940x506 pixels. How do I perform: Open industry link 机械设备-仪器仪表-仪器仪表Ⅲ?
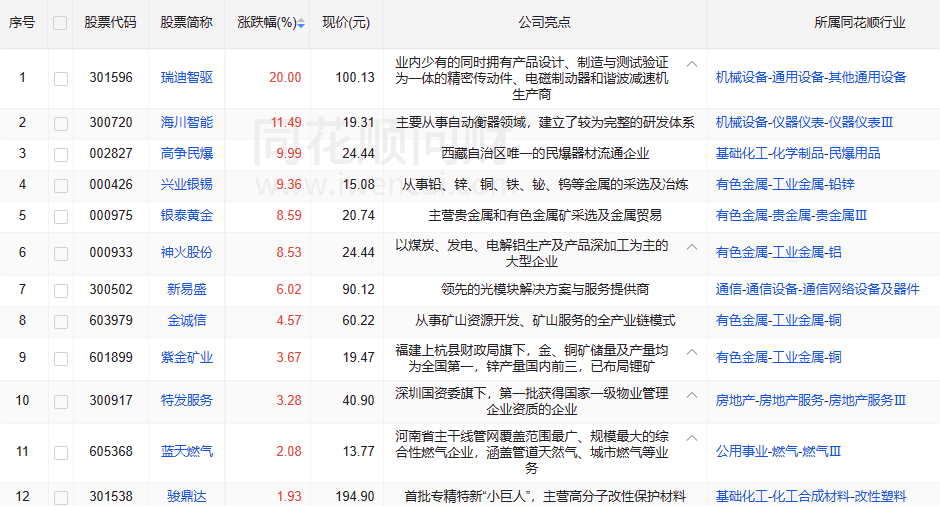click(805, 122)
